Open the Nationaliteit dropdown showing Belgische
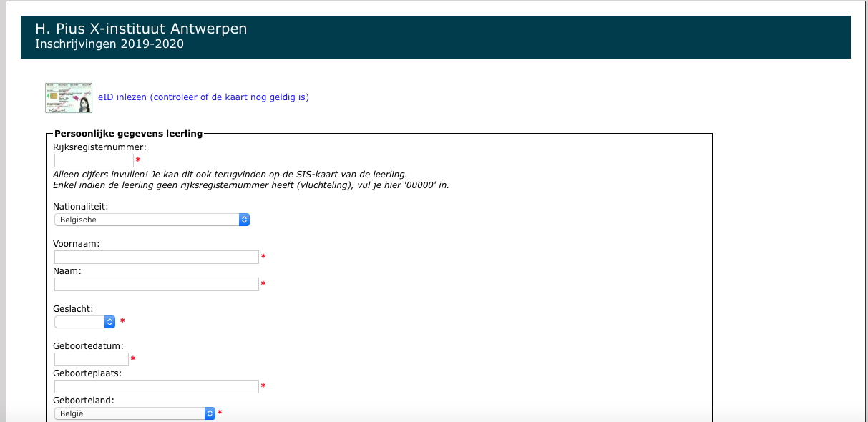 pyautogui.click(x=152, y=220)
